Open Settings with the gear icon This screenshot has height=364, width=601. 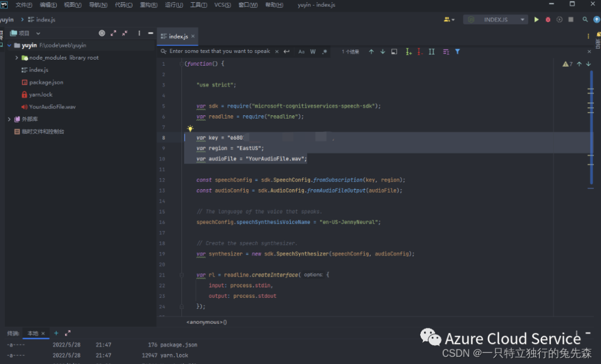[560, 19]
